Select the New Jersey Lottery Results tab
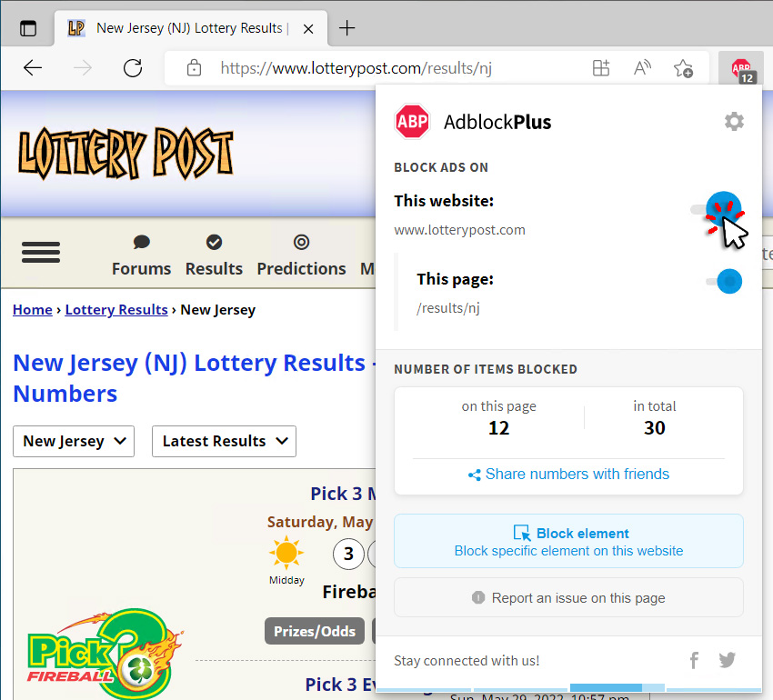 [x=190, y=28]
